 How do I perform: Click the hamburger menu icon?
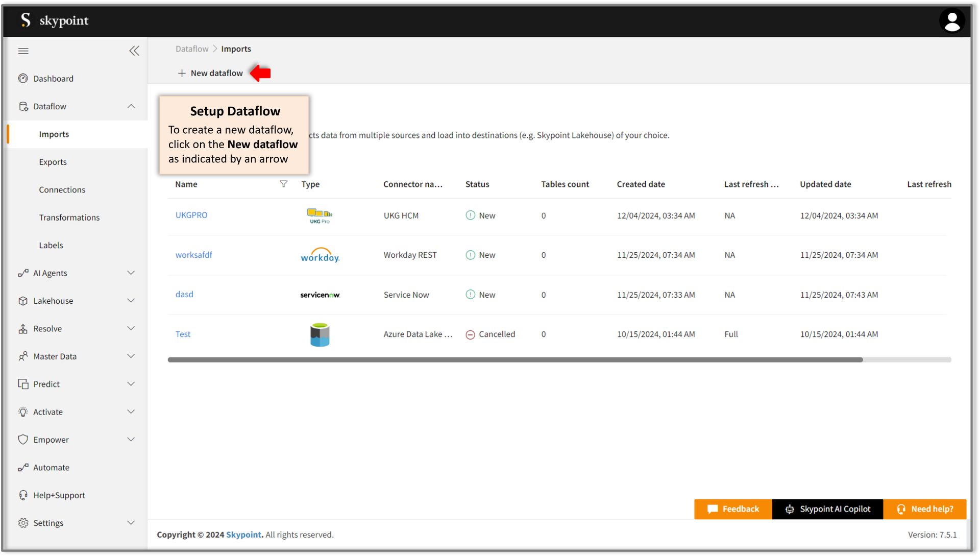(x=23, y=51)
